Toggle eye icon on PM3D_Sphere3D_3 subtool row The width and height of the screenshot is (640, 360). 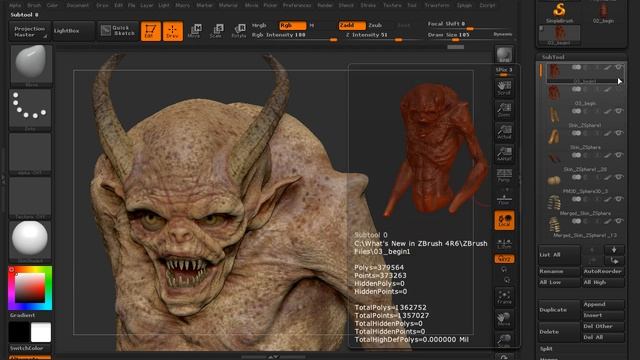pos(619,177)
